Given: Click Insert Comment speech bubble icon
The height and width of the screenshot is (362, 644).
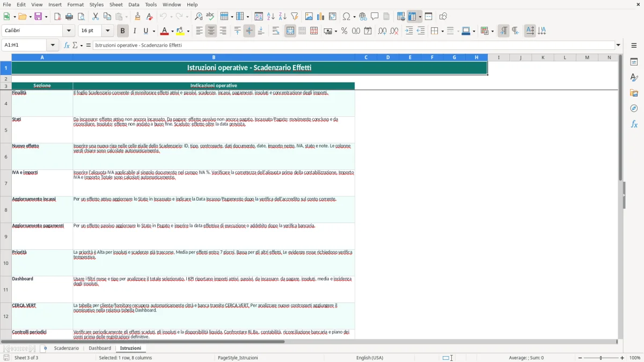Looking at the screenshot, I should (x=375, y=17).
